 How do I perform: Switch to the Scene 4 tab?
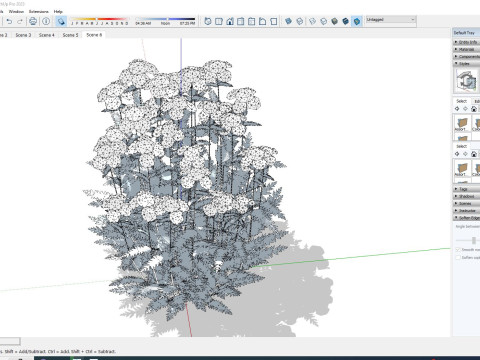coord(46,35)
